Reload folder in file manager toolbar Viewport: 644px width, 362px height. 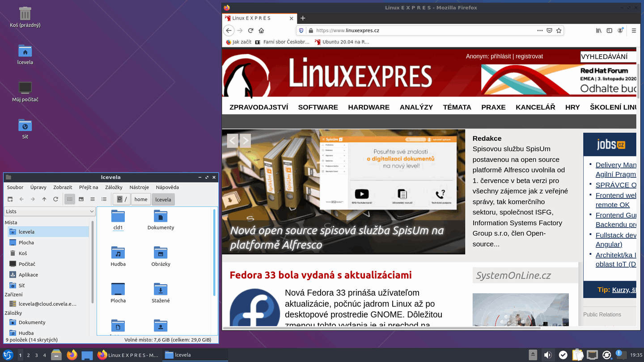point(55,199)
